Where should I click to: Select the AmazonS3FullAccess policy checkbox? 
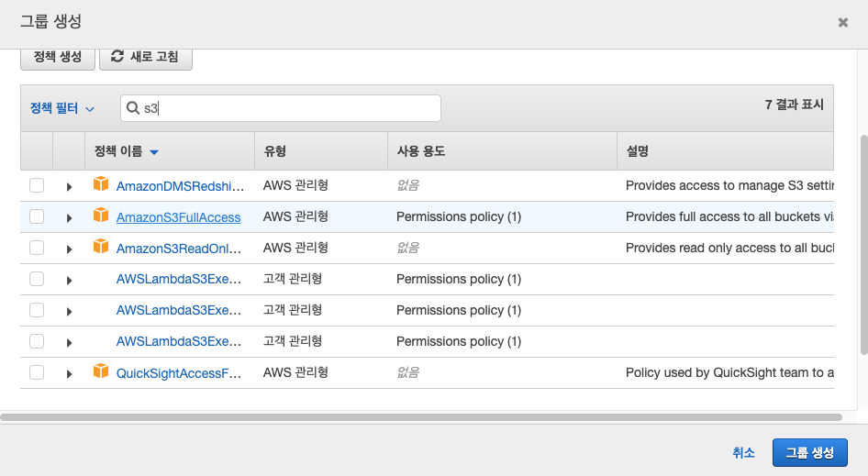[x=37, y=216]
